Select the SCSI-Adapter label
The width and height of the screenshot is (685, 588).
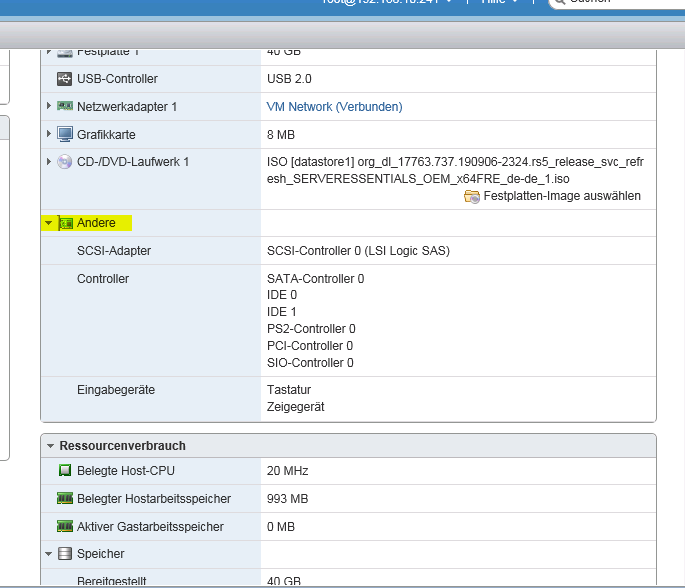click(x=114, y=251)
